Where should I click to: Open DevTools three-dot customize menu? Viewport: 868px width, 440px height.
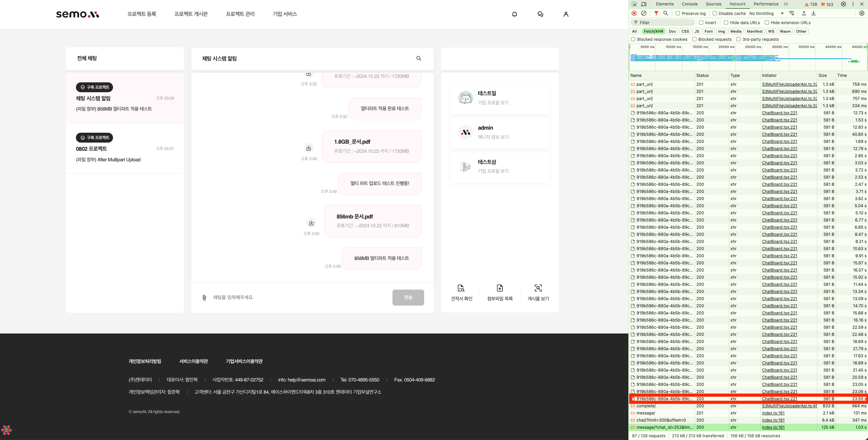click(x=853, y=4)
